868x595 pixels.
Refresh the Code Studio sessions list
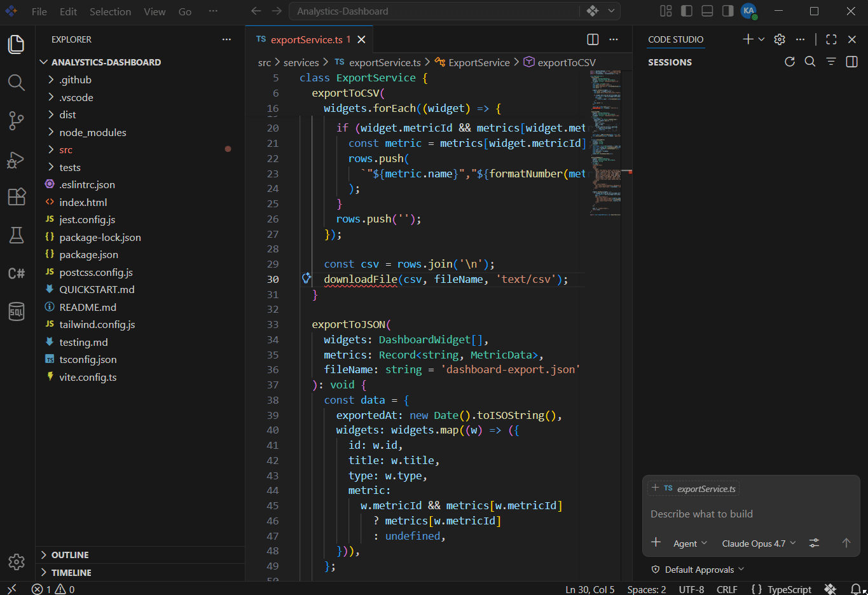[790, 62]
